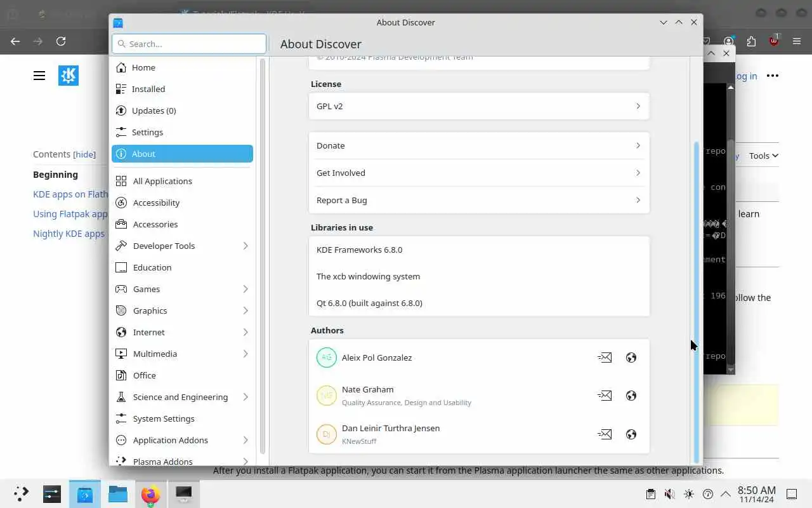Click the Graphics category icon
Image resolution: width=812 pixels, height=508 pixels.
pos(121,311)
